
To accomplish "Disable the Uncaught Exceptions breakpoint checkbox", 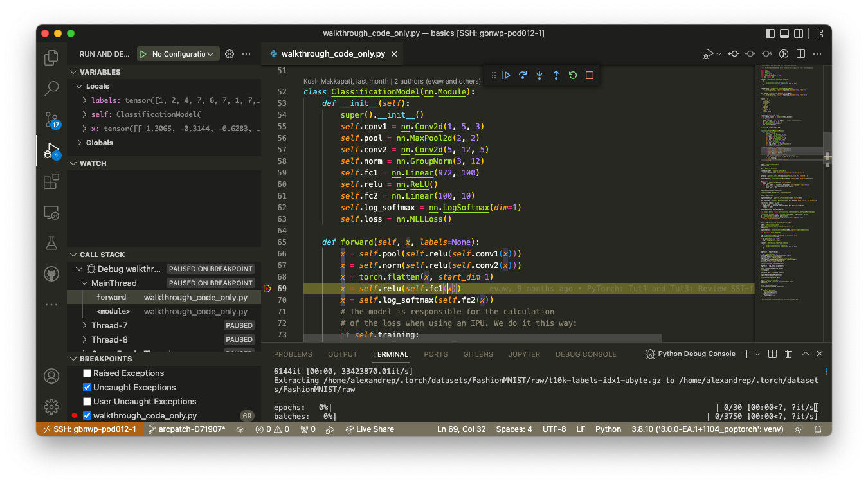I will [86, 387].
